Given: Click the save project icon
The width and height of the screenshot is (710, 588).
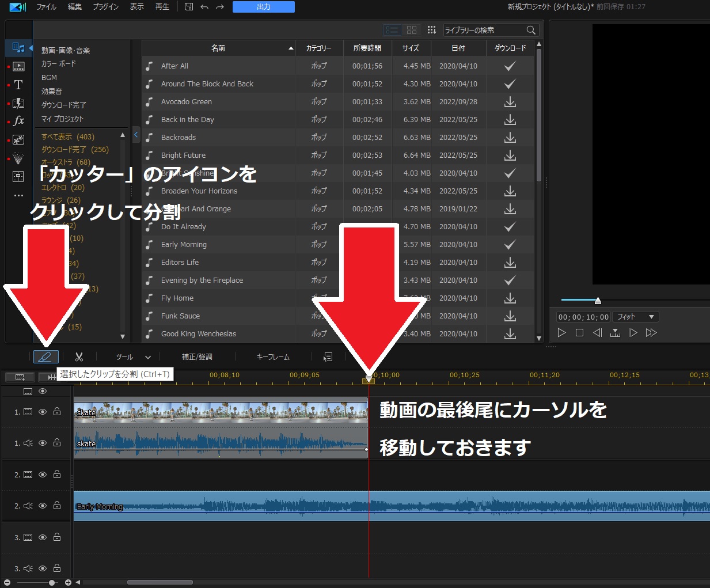Looking at the screenshot, I should point(189,7).
